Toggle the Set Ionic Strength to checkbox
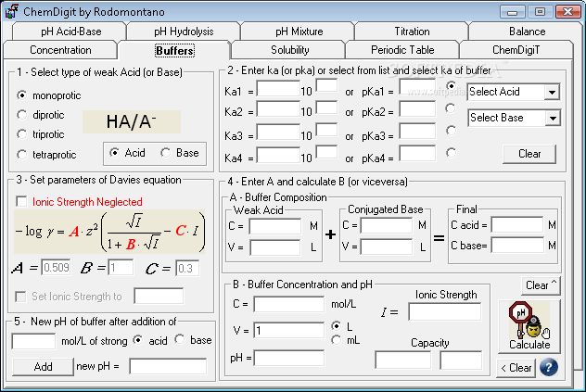The image size is (586, 392). 20,297
